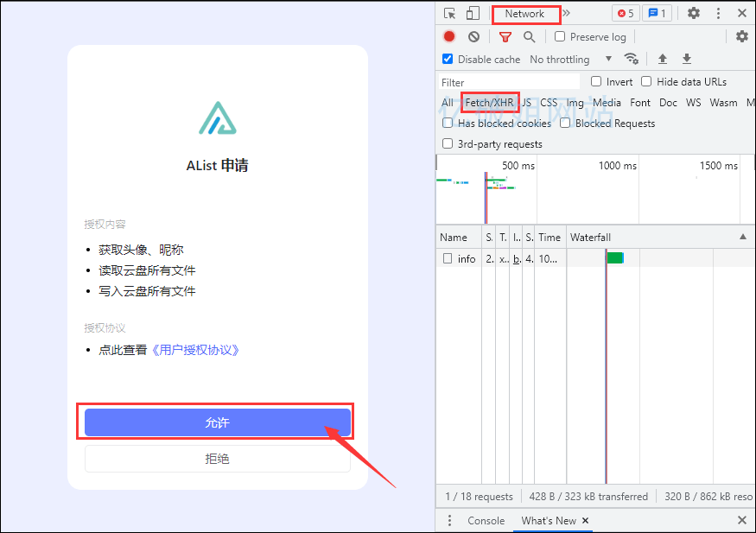Click the Waterfall sort arrow
This screenshot has width=756, height=533.
coord(743,237)
